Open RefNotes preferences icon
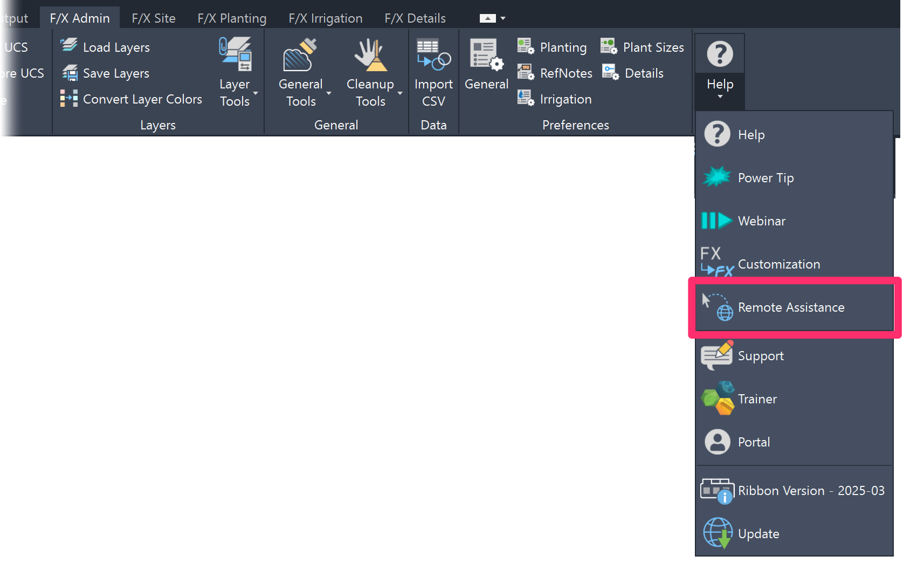This screenshot has height=563, width=924. [x=526, y=72]
